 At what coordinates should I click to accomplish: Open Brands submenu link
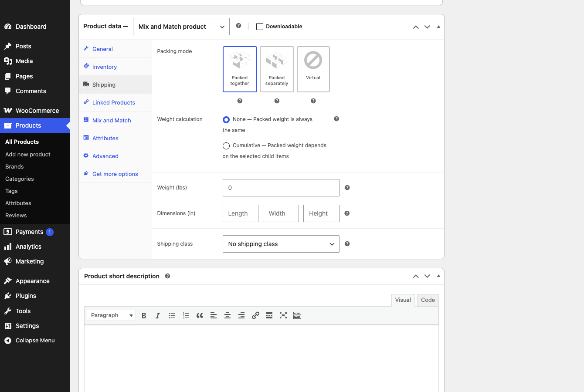point(14,166)
